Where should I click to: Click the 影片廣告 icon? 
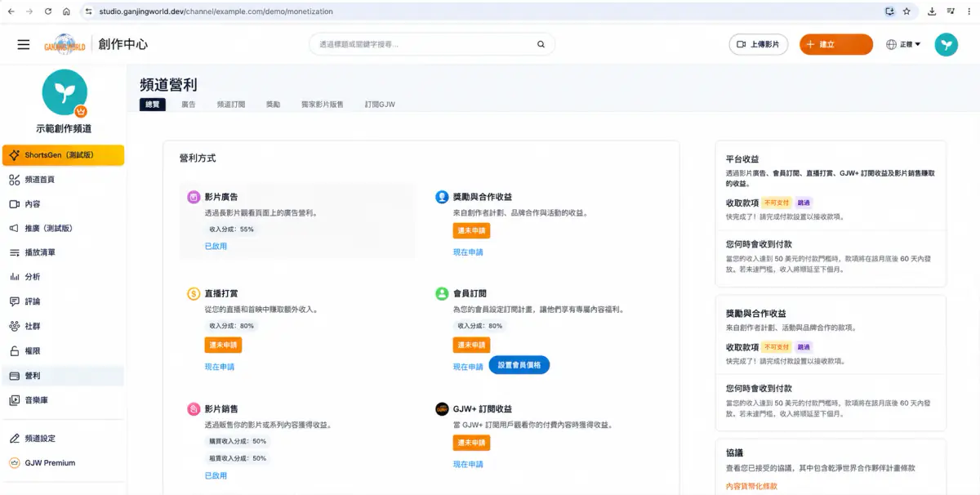pyautogui.click(x=194, y=197)
